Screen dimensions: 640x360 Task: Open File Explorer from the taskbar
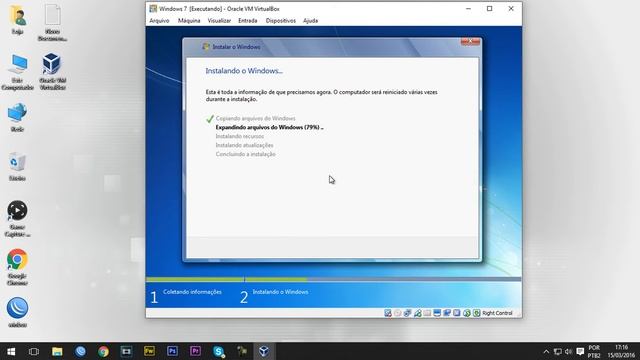(x=57, y=351)
